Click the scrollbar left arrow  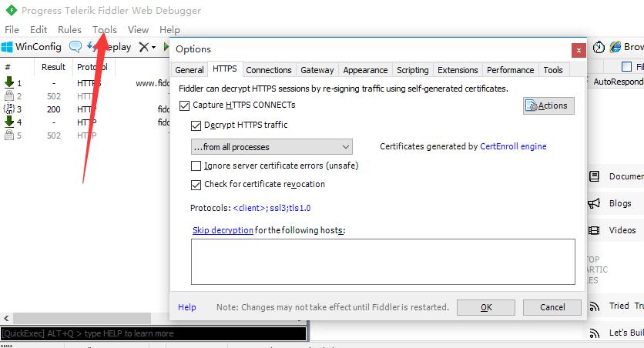6,318
